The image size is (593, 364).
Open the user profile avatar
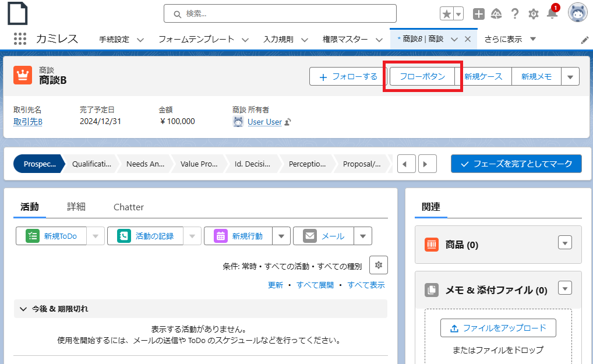coord(577,13)
